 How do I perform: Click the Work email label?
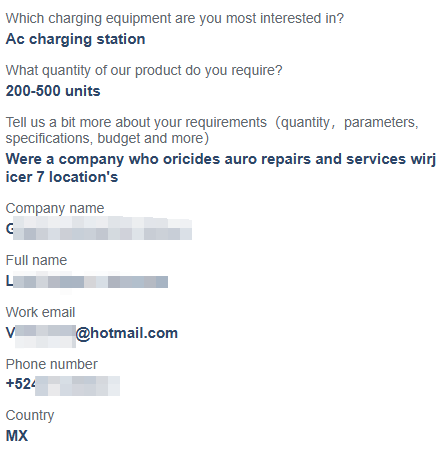[x=40, y=312]
